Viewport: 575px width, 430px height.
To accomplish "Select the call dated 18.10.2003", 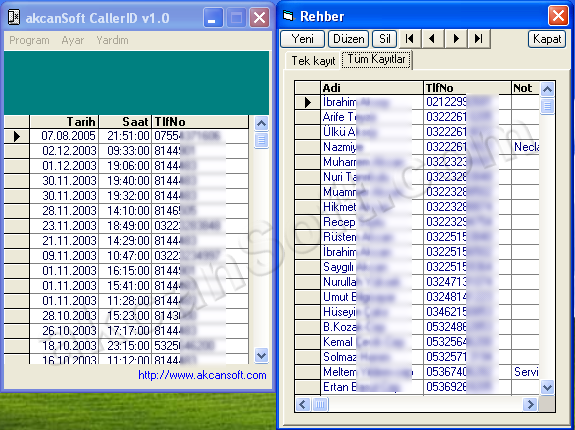I will click(126, 346).
